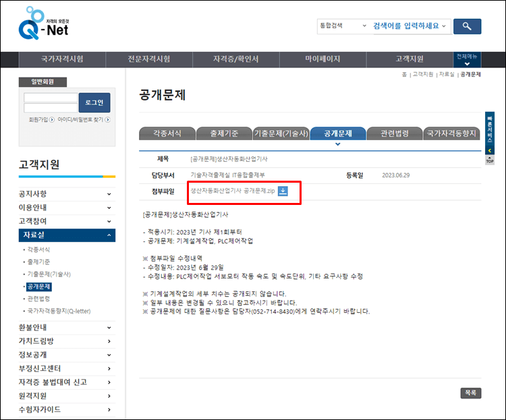The image size is (506, 420).
Task: Open the 국가자격시험 main menu
Action: (62, 59)
